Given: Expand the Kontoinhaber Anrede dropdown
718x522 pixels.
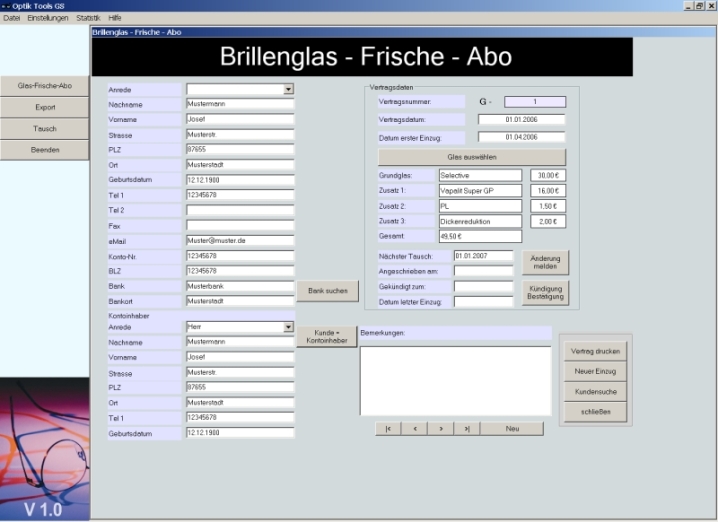Looking at the screenshot, I should [x=288, y=326].
